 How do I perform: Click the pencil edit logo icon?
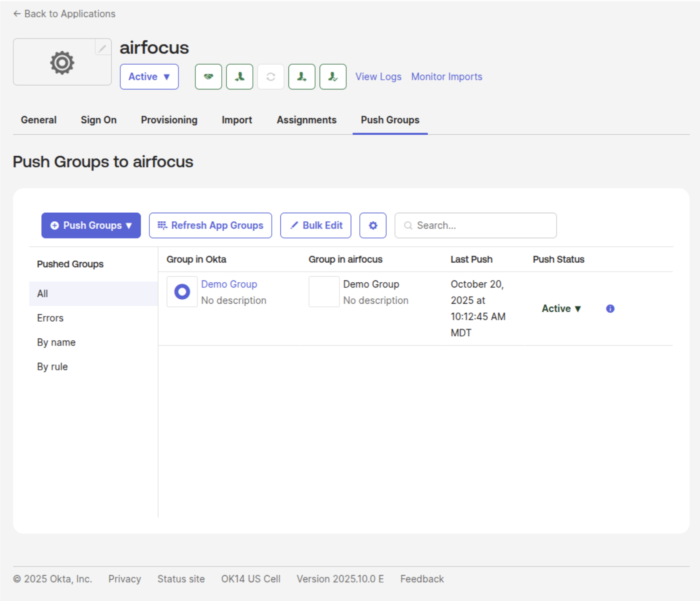point(103,48)
